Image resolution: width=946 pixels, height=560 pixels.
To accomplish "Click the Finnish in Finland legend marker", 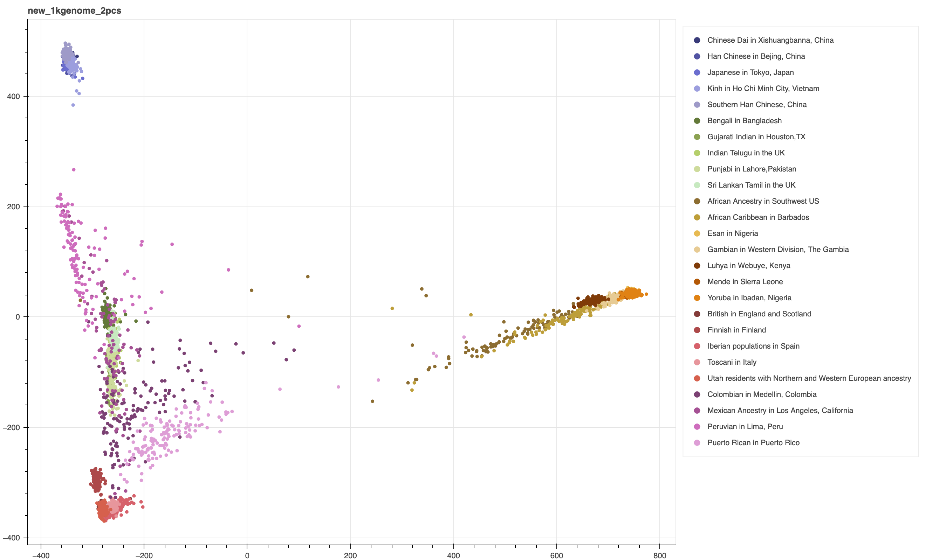I will [x=697, y=330].
